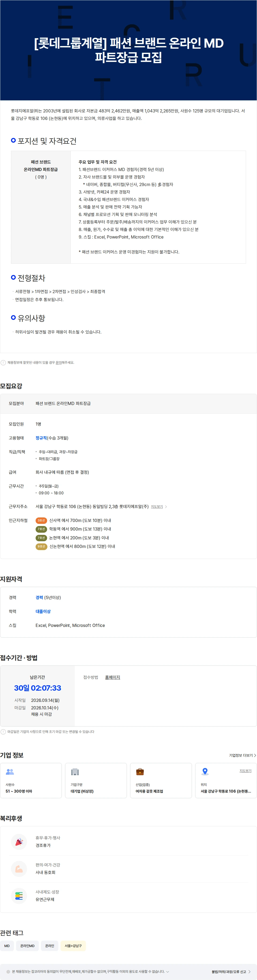
Task: Select the 서울>강남구 related tag
Action: coord(73,946)
